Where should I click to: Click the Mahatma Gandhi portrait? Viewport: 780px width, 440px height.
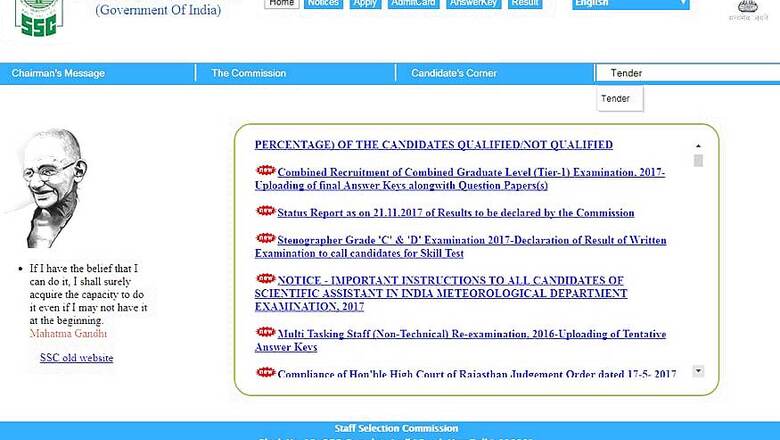tap(52, 188)
